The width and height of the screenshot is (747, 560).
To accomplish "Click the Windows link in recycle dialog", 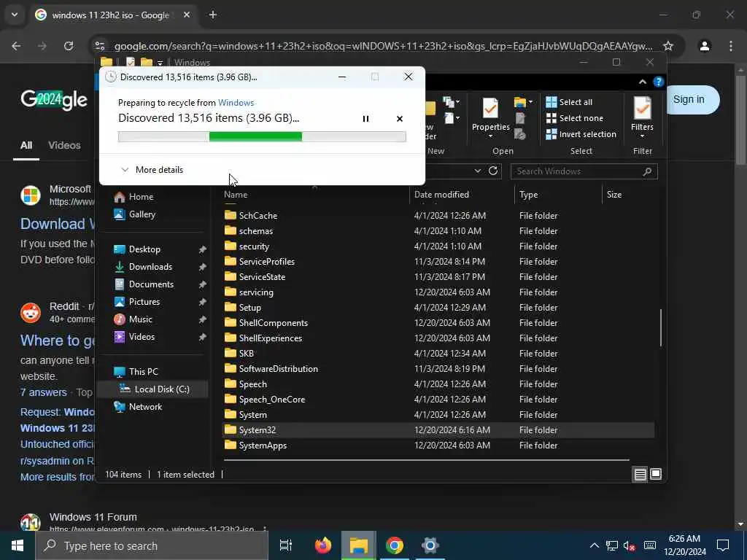I will click(236, 102).
